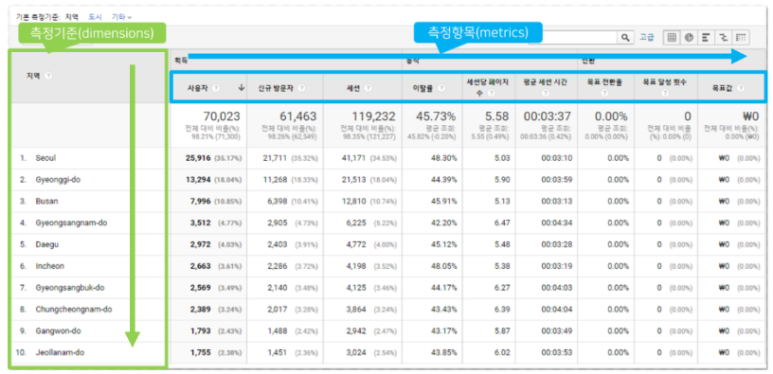773x374 pixels.
Task: Switch to the comparison view icon
Action: [723, 37]
